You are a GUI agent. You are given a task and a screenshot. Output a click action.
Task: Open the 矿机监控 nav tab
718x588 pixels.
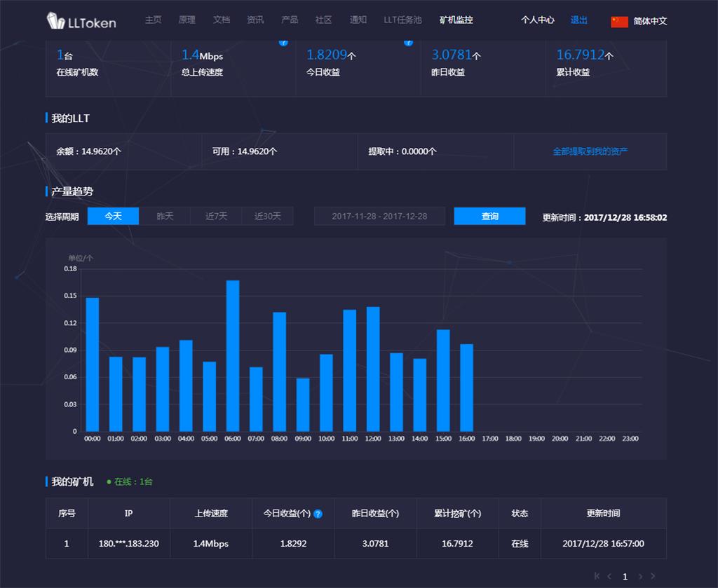(456, 20)
